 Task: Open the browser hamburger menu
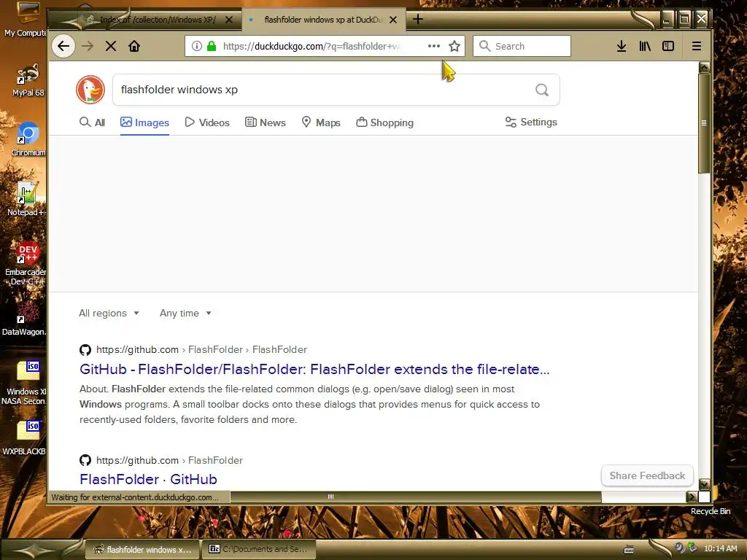[x=696, y=46]
